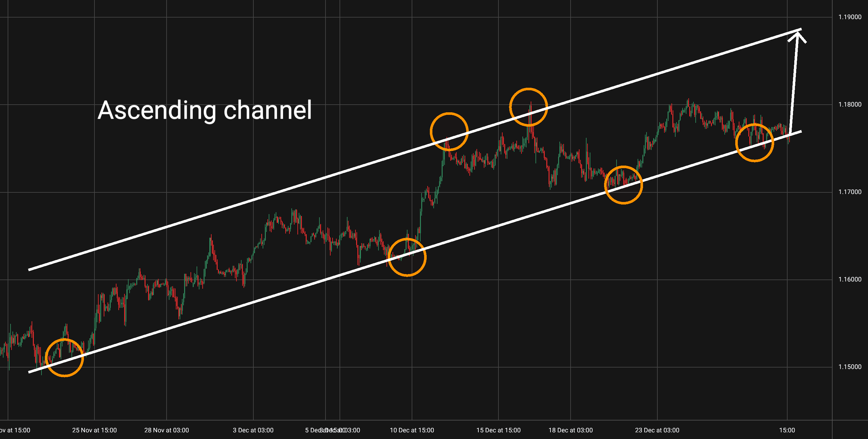The image size is (868, 439).
Task: Click the first orange circle on the upper channel line
Action: pyautogui.click(x=449, y=131)
